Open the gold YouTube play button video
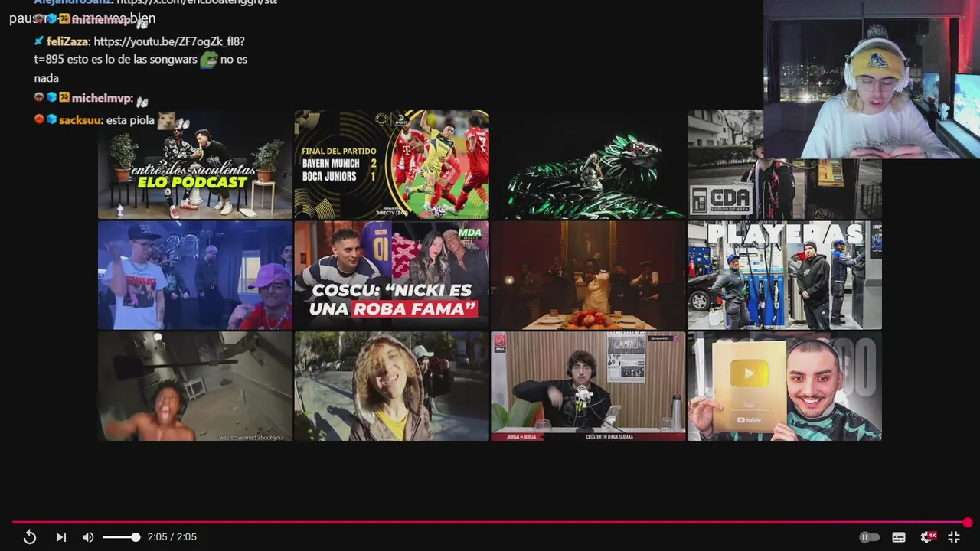The width and height of the screenshot is (980, 551). [784, 386]
